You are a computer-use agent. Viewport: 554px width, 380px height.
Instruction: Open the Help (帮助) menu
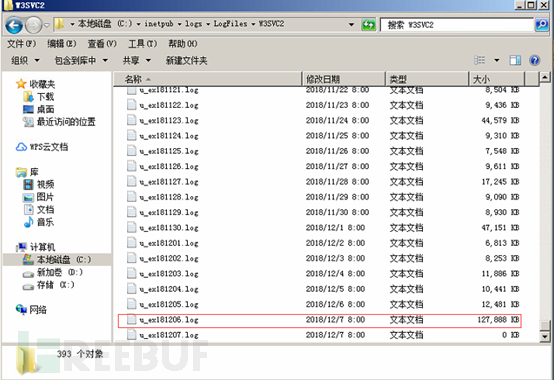[183, 44]
